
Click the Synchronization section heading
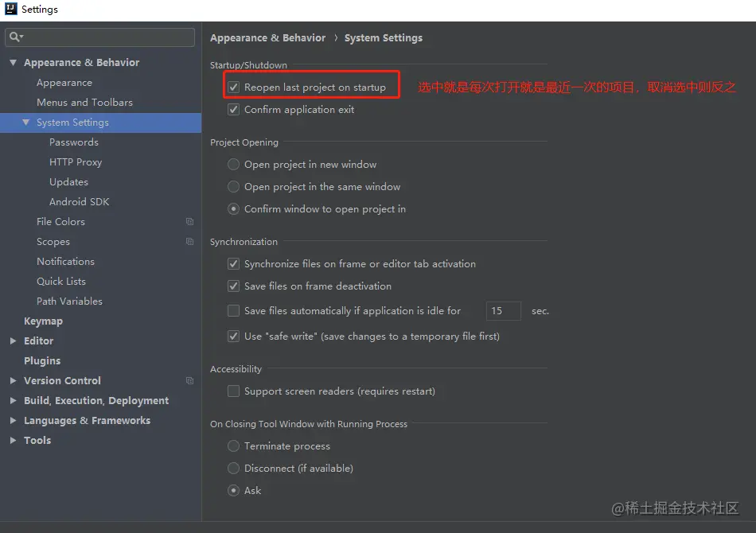pyautogui.click(x=244, y=241)
